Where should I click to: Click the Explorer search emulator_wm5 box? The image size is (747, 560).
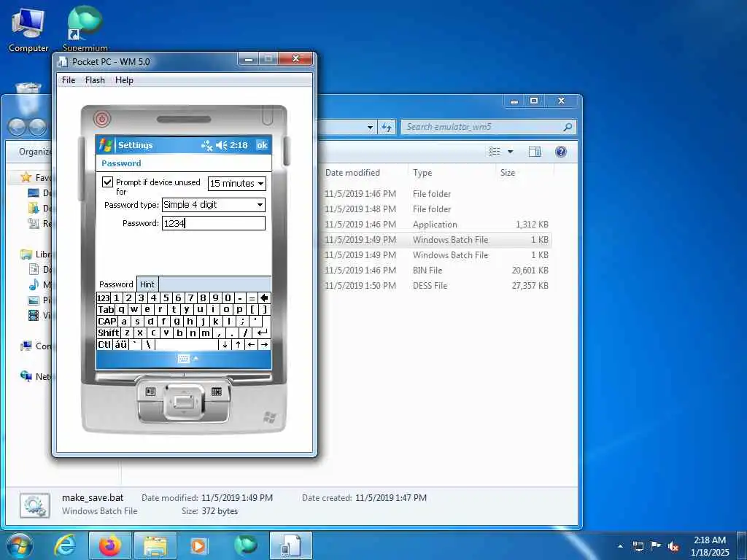[x=488, y=127]
